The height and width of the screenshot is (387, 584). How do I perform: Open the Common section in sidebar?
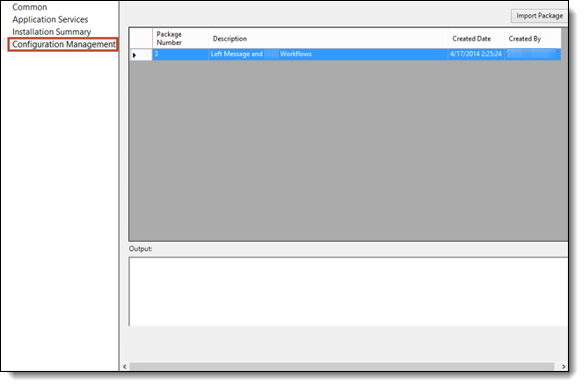point(29,7)
